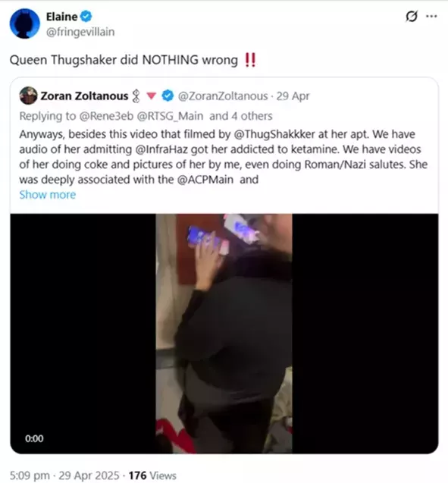
Task: Open the three-dot more options menu
Action: (431, 17)
